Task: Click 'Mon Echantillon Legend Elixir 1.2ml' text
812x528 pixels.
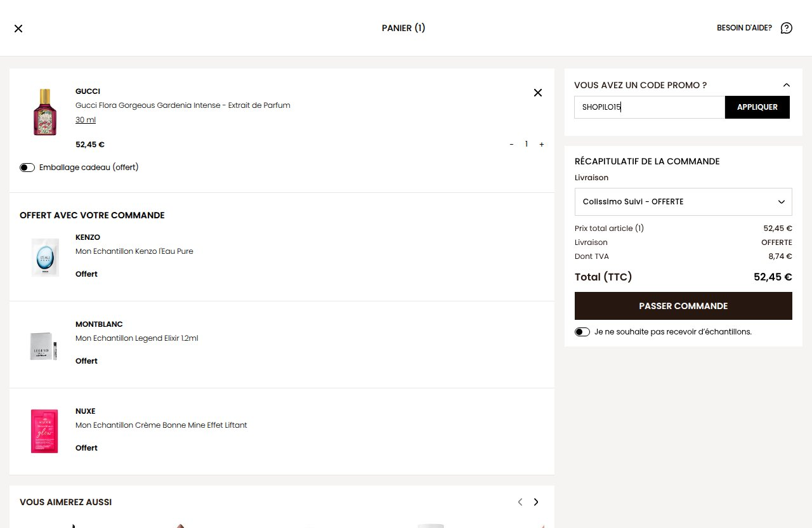Action: pyautogui.click(x=137, y=338)
